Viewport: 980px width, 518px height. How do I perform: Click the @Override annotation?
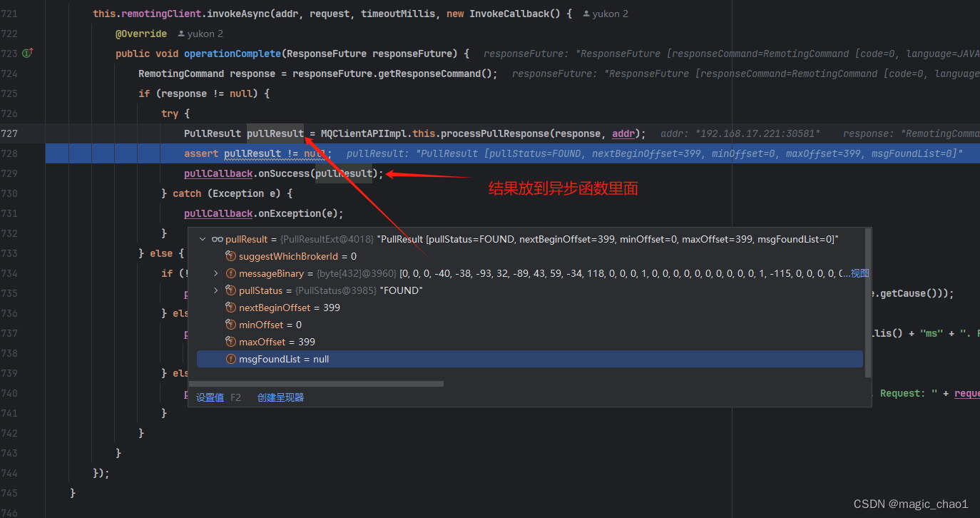click(141, 34)
